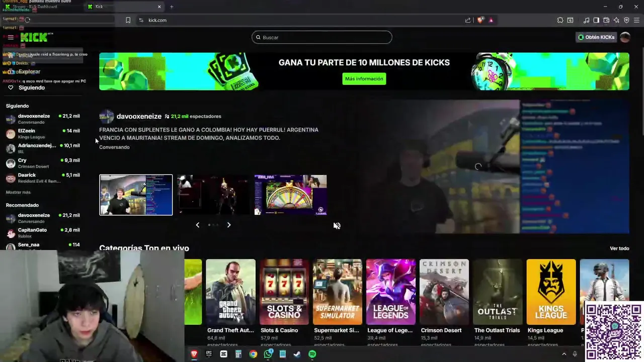Open Brave Rewards triangle icon
This screenshot has width=644, height=362.
tap(491, 20)
